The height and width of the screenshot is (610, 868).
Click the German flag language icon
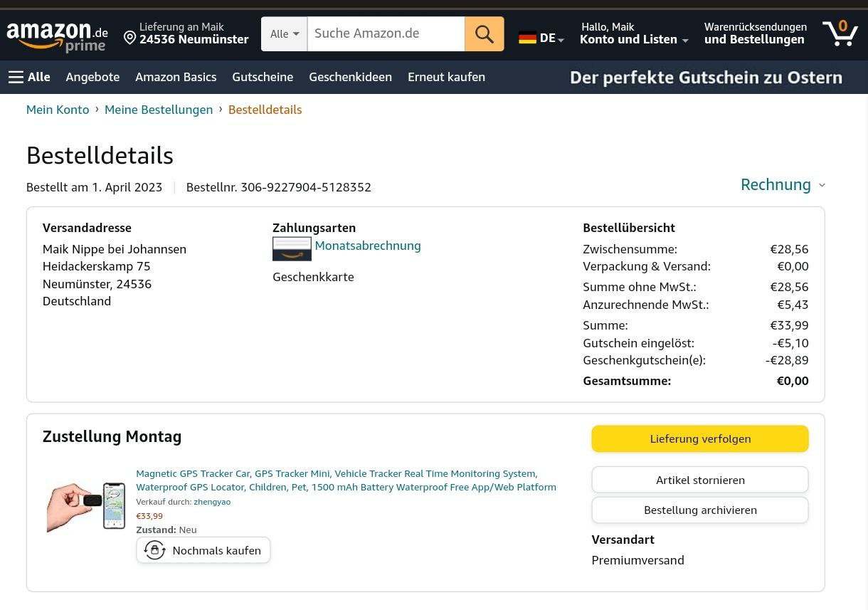pyautogui.click(x=527, y=38)
